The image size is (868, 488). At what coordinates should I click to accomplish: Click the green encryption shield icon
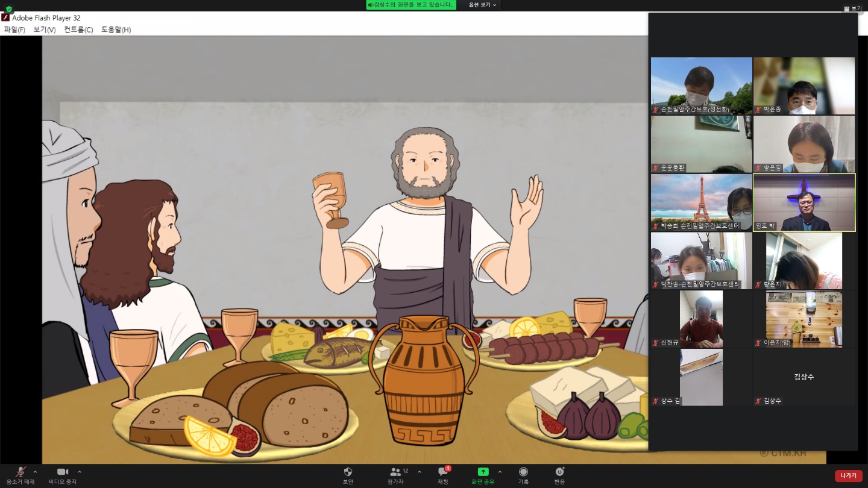[8, 8]
